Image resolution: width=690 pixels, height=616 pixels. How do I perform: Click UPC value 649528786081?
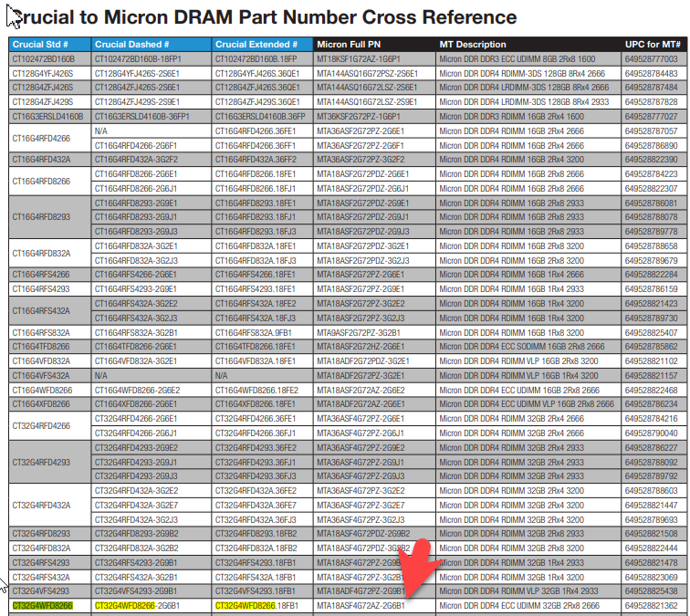[652, 204]
